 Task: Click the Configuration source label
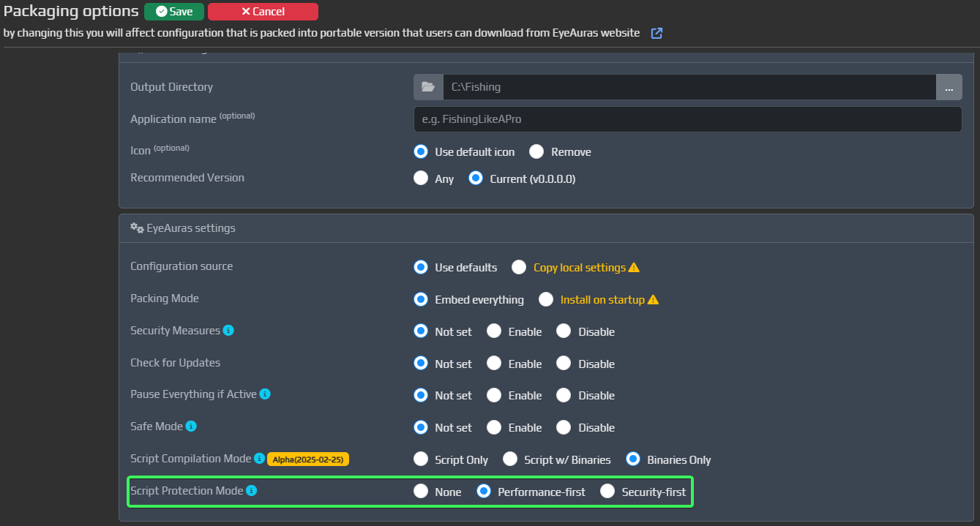pos(182,266)
